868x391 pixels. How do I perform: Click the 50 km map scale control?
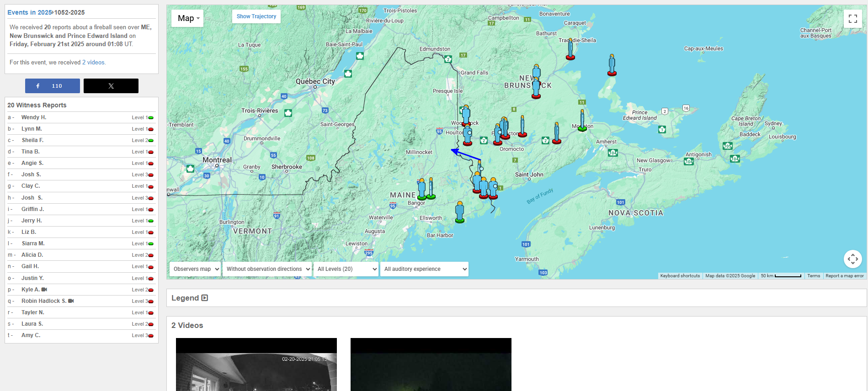pos(781,276)
